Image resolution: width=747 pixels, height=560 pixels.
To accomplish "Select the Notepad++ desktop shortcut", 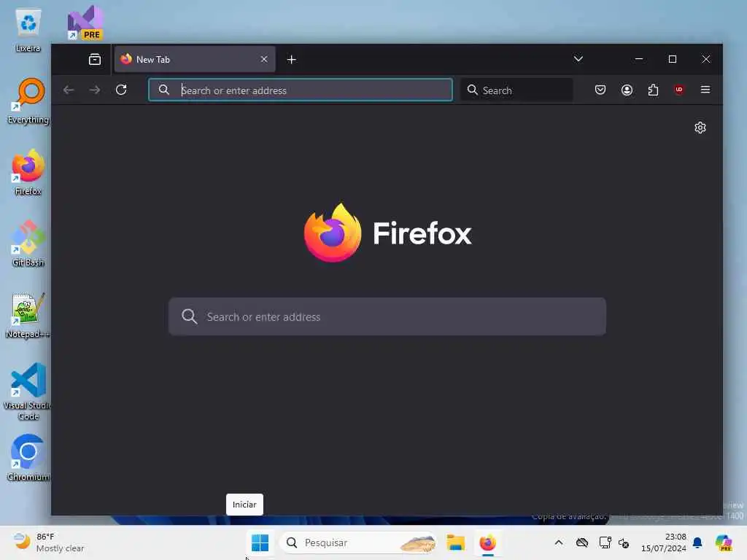I will 28,316.
